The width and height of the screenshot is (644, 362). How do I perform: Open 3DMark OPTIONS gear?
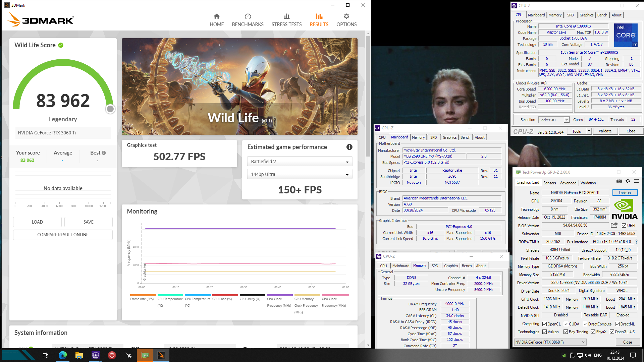346,20
